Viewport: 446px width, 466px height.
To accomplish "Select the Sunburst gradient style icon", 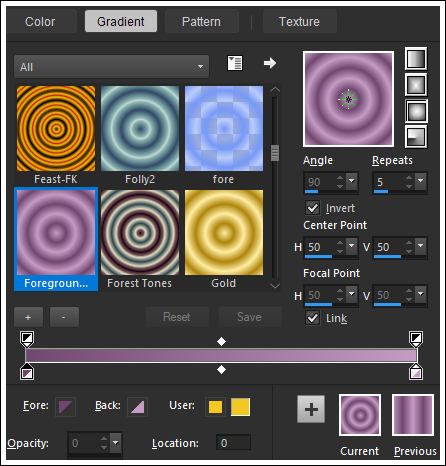I will [416, 111].
